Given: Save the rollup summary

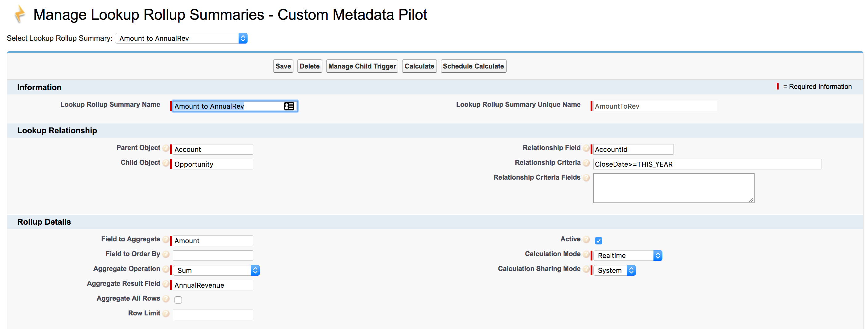Looking at the screenshot, I should point(283,66).
